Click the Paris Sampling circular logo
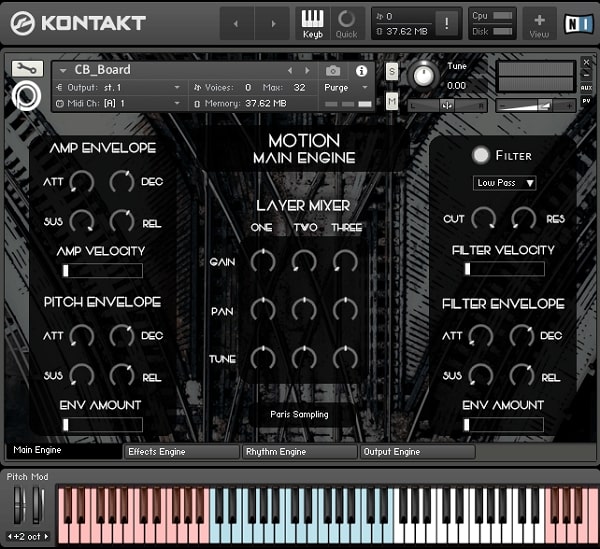Viewport: 600px width, 549px height. (x=26, y=96)
